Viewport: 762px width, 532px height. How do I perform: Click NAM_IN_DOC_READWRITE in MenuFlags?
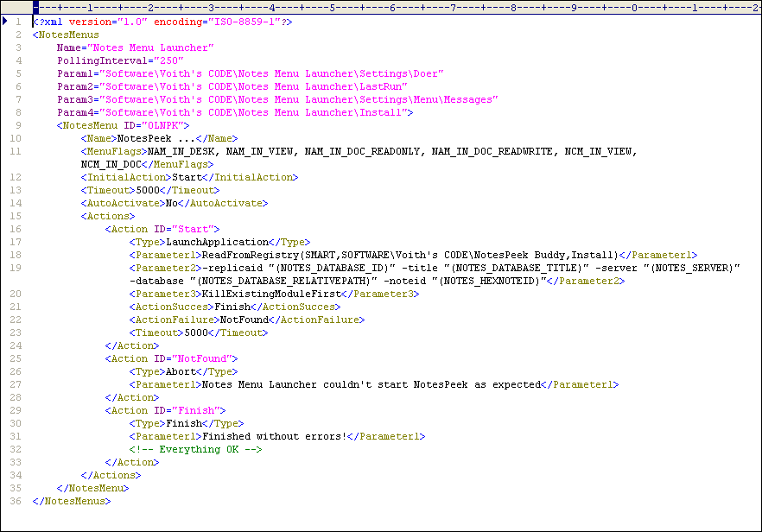(492, 152)
